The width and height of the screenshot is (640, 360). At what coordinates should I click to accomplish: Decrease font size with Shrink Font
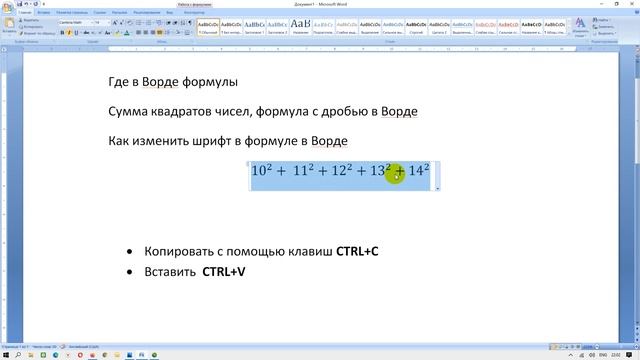click(x=121, y=22)
